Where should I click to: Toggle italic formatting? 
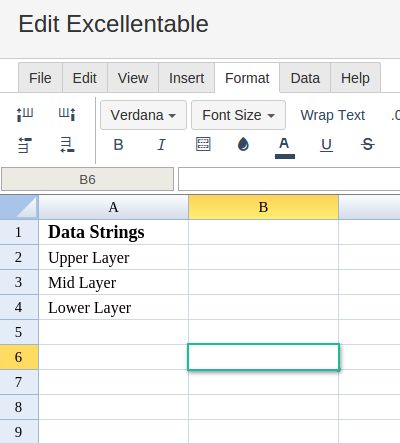point(161,145)
